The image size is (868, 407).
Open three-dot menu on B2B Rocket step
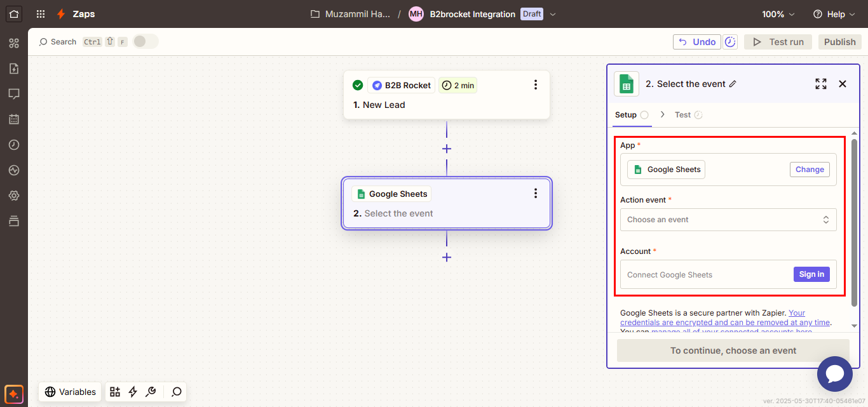pyautogui.click(x=536, y=85)
